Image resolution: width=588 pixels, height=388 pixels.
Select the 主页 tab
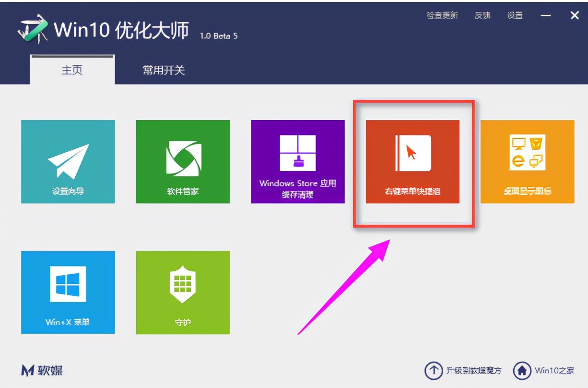click(72, 70)
